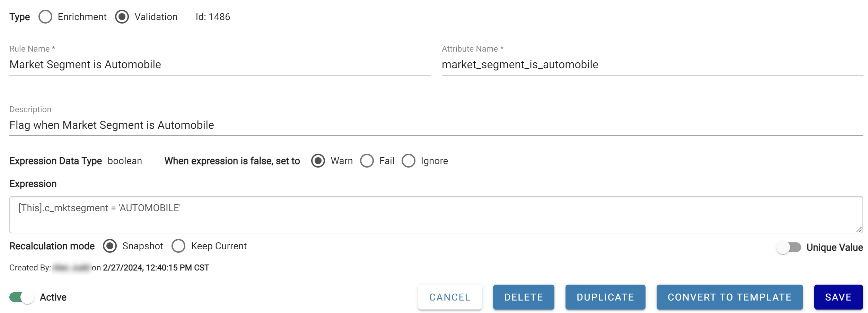Click the DELETE button

click(524, 297)
